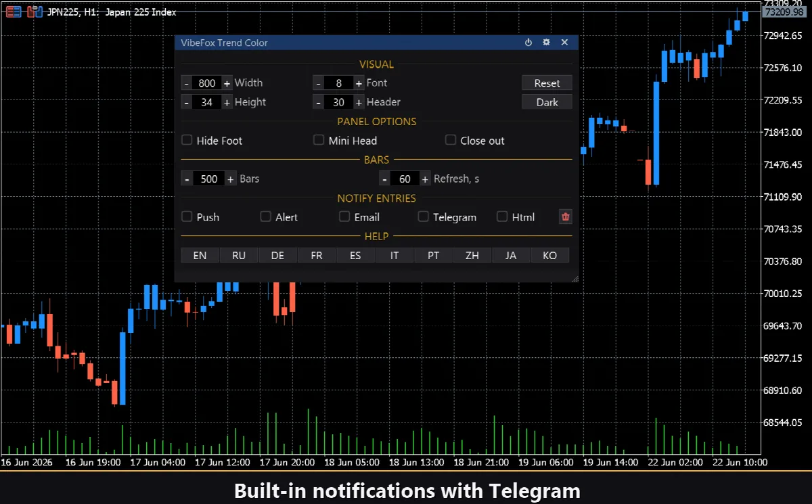The width and height of the screenshot is (812, 504).
Task: Enable Email notification checkbox
Action: pyautogui.click(x=344, y=216)
